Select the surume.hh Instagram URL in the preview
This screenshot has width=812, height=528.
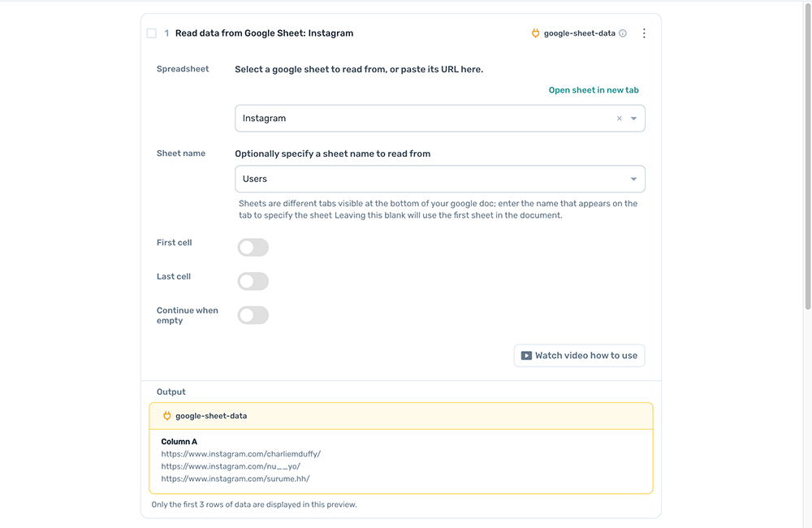pos(233,478)
